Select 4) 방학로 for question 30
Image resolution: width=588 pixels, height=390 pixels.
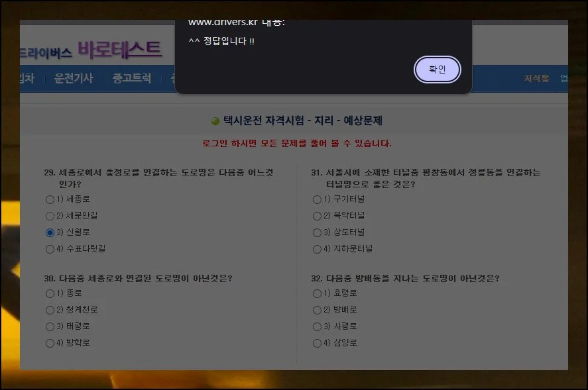point(50,343)
